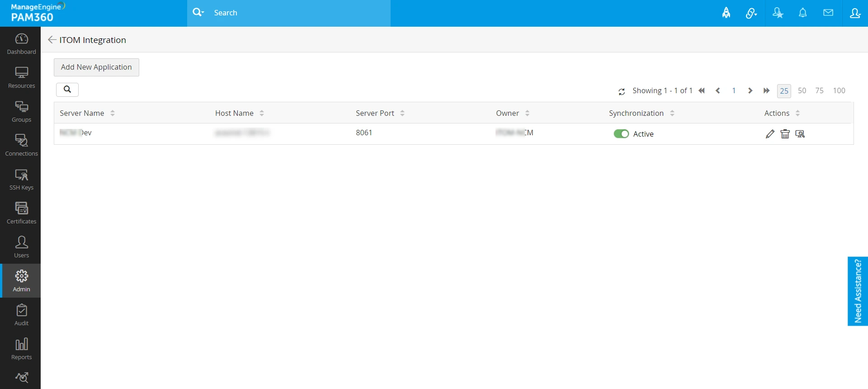This screenshot has width=868, height=389.
Task: Go to next page
Action: click(750, 91)
